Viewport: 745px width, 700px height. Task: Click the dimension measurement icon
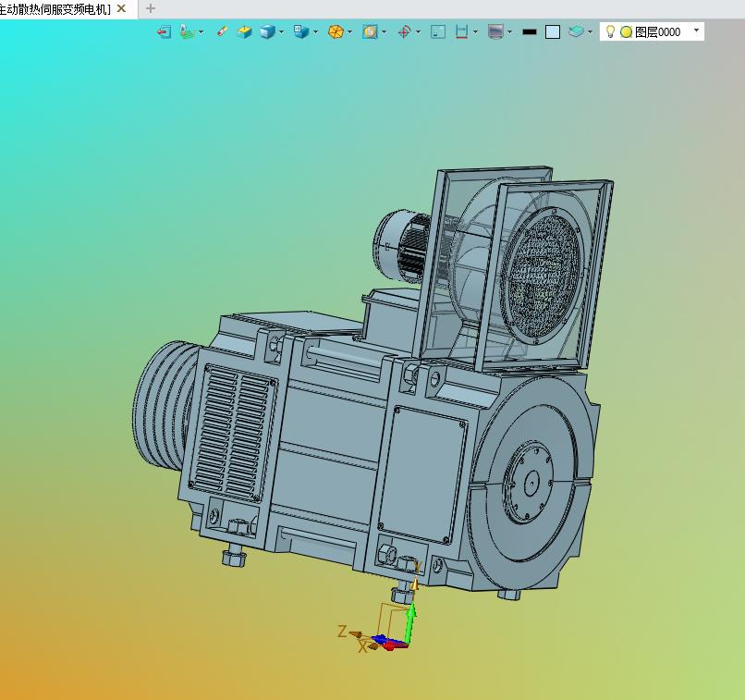coord(461,31)
